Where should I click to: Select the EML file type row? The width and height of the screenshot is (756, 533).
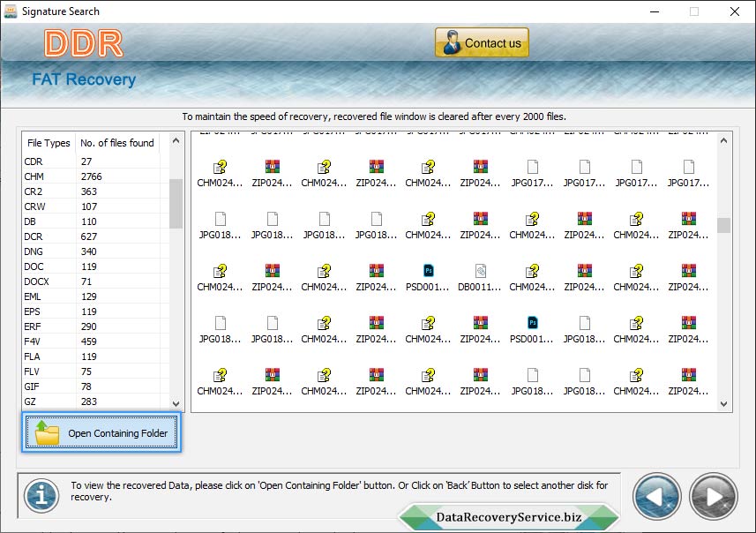click(96, 297)
